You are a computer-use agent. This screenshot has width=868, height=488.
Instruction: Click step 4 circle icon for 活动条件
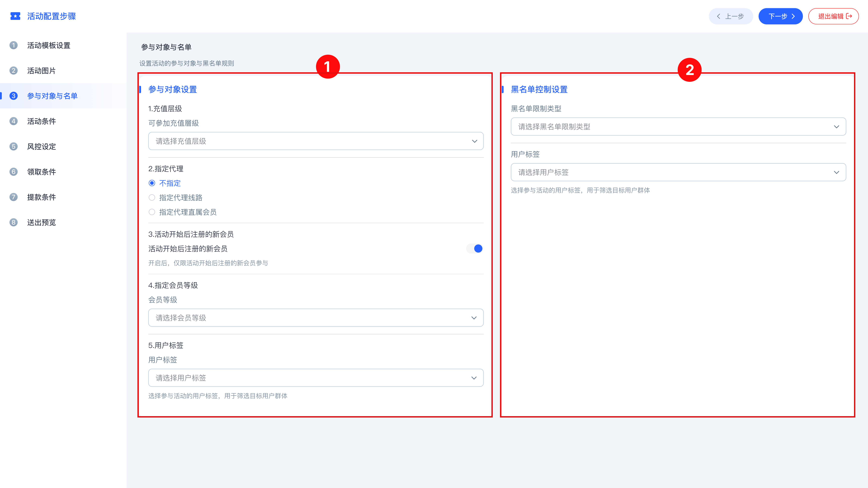13,121
